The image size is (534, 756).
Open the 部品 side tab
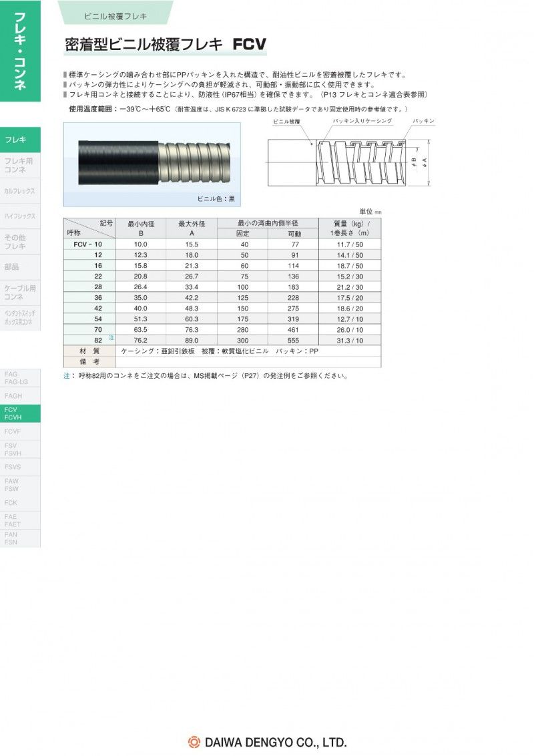pos(20,266)
